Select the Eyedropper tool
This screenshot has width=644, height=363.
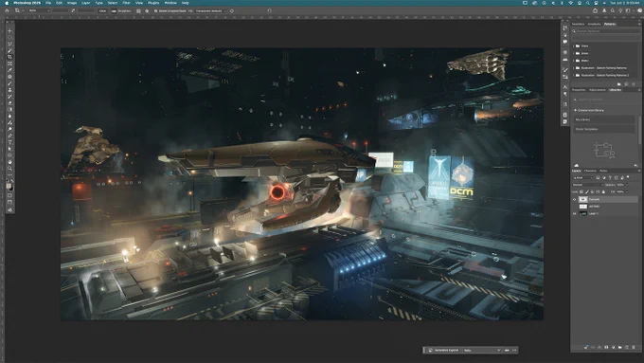pos(9,70)
